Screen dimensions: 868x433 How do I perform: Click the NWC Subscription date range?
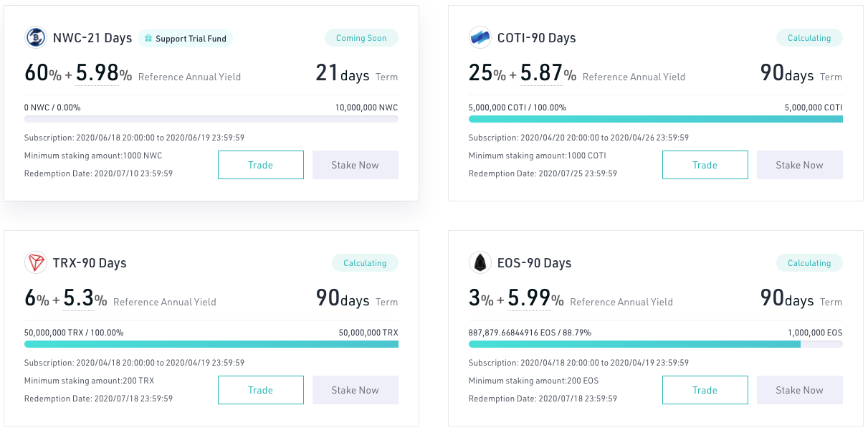(x=135, y=138)
